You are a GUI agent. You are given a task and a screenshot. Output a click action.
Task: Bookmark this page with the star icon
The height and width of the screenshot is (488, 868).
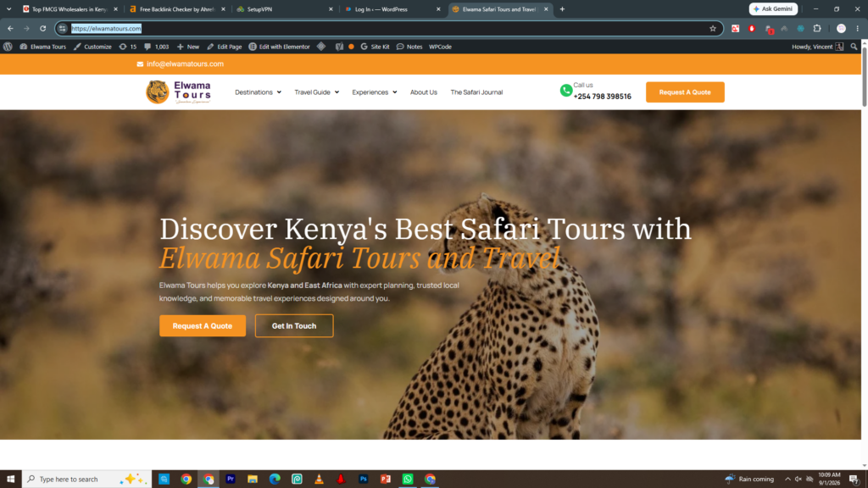tap(713, 28)
